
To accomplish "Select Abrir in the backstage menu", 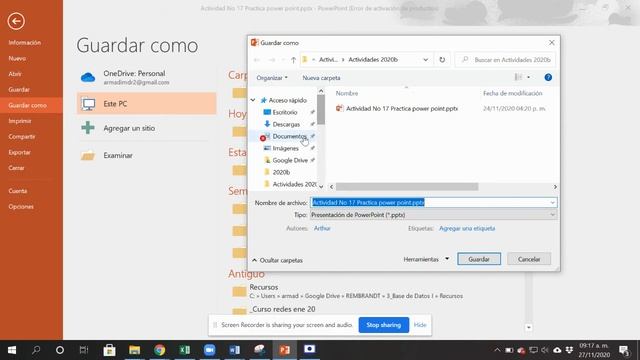I will click(15, 74).
